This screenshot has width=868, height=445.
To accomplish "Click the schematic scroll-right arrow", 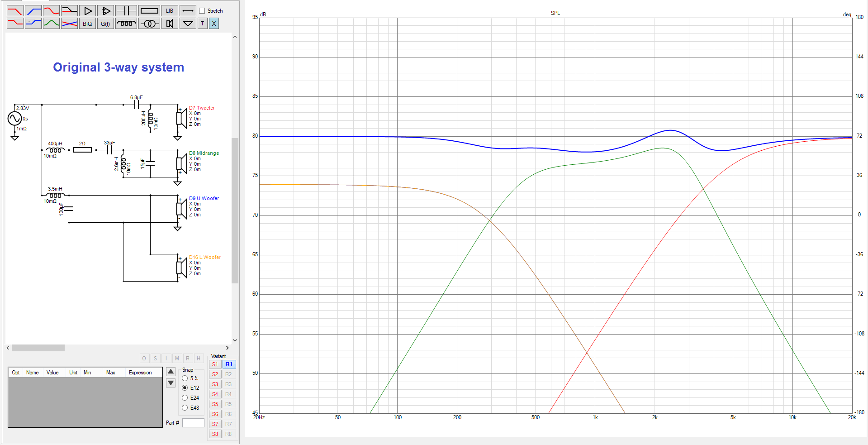I will [x=228, y=348].
